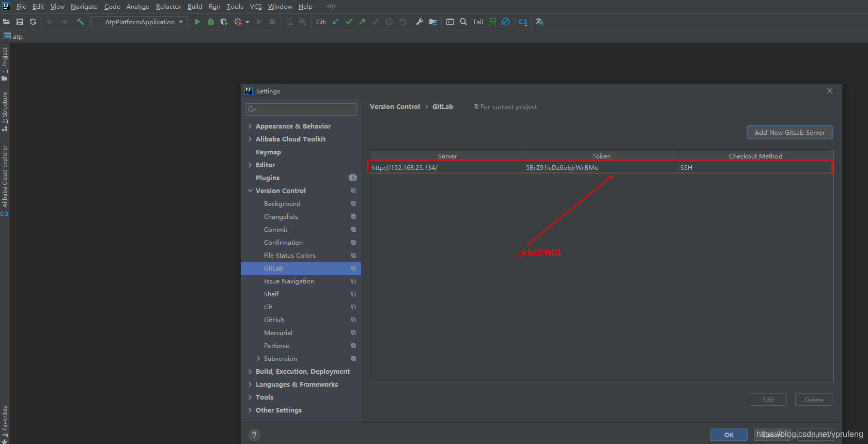Expand the Tools settings node

[x=250, y=397]
